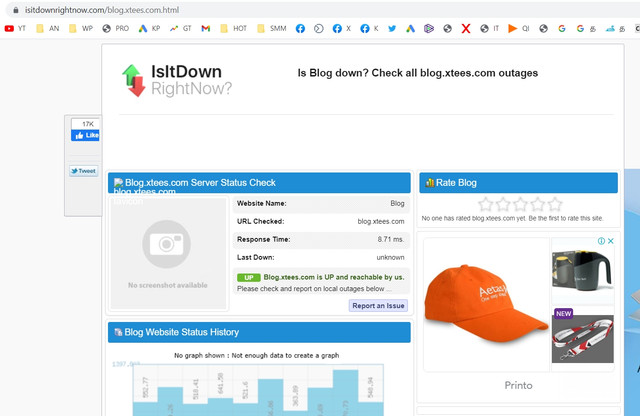This screenshot has height=416, width=640.
Task: Click the 'Is Blog down?' page heading
Action: pos(418,73)
